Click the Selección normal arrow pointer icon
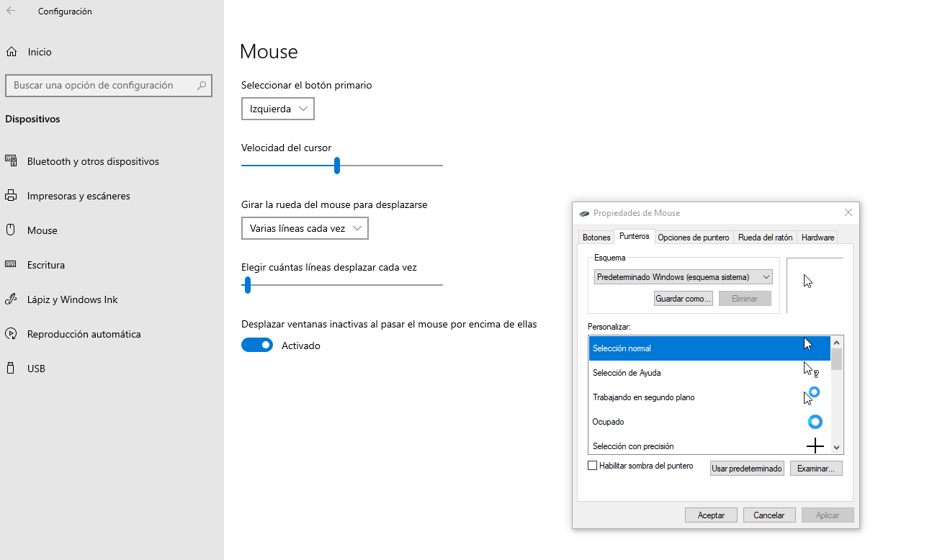927x560 pixels. [x=808, y=344]
